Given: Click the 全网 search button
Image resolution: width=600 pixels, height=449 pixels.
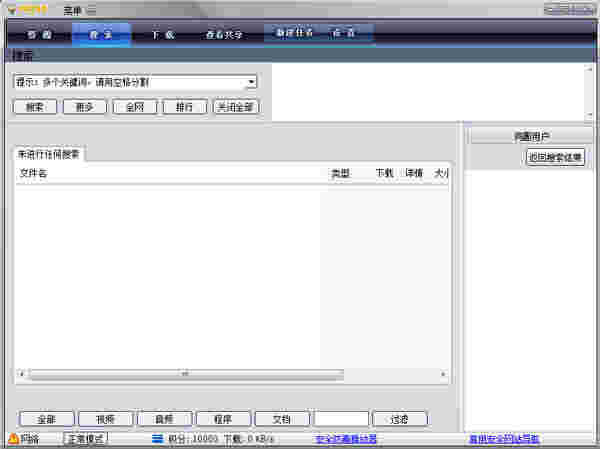Looking at the screenshot, I should pyautogui.click(x=135, y=107).
